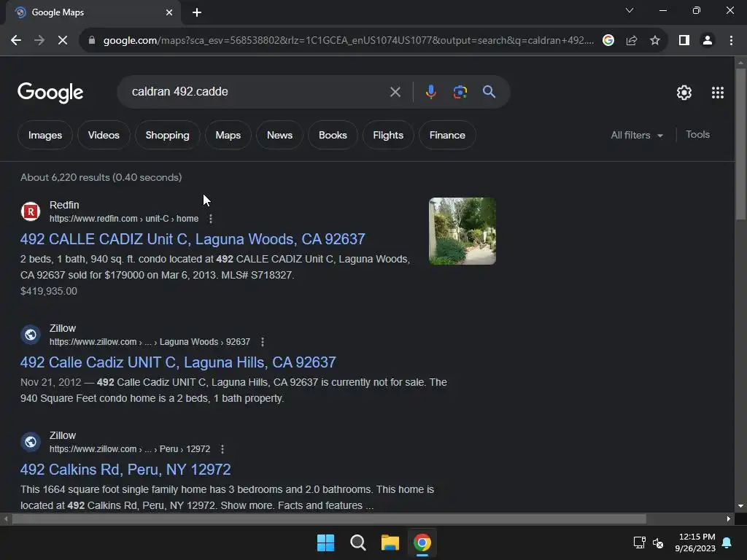Image resolution: width=747 pixels, height=560 pixels.
Task: Start voice search with the microphone
Action: pos(430,92)
